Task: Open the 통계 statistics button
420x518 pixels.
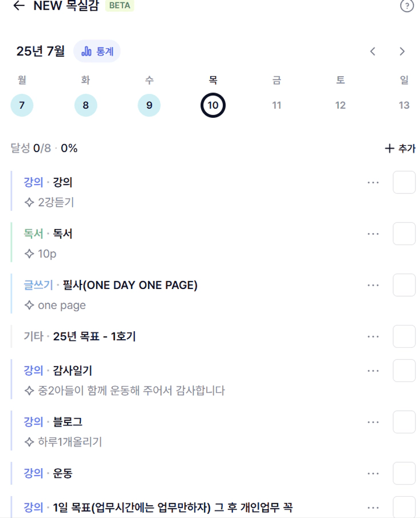Action: (97, 51)
